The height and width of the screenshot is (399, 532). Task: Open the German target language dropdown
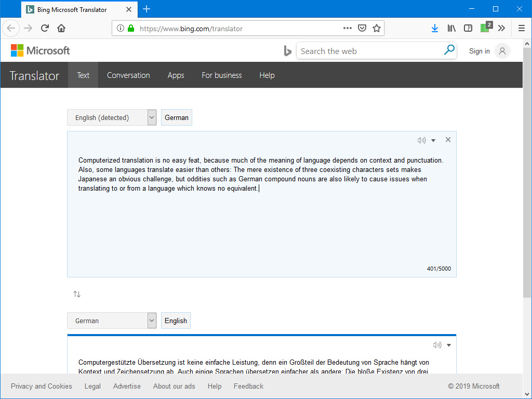pyautogui.click(x=112, y=321)
